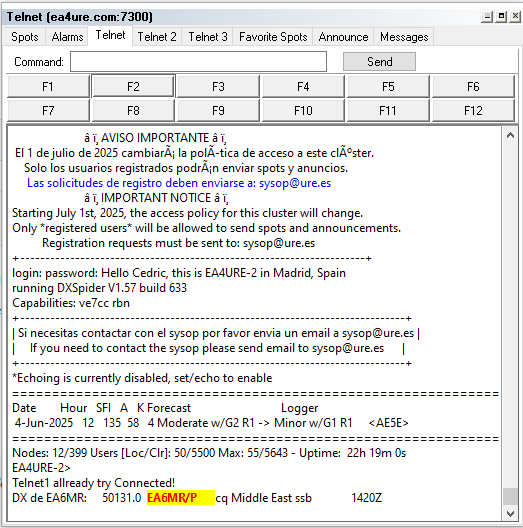The image size is (523, 528).
Task: Open the Alarms tab
Action: 67,37
